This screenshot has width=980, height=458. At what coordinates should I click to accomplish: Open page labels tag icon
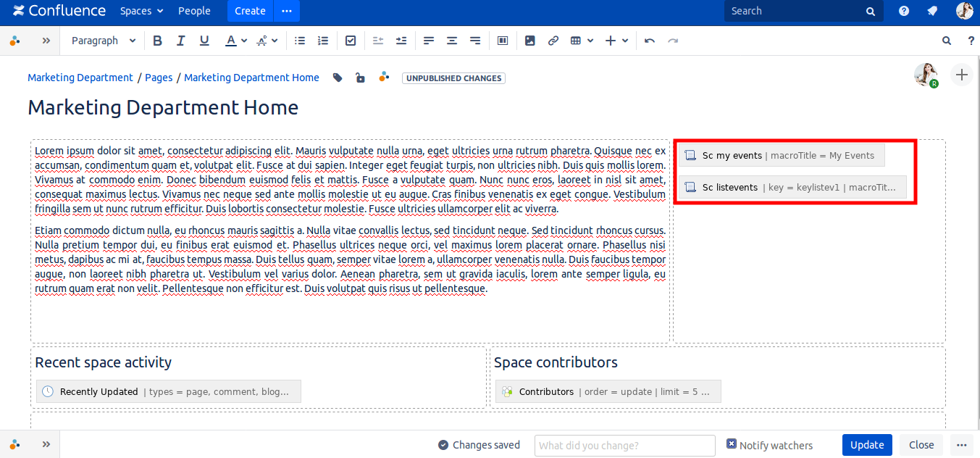click(338, 78)
